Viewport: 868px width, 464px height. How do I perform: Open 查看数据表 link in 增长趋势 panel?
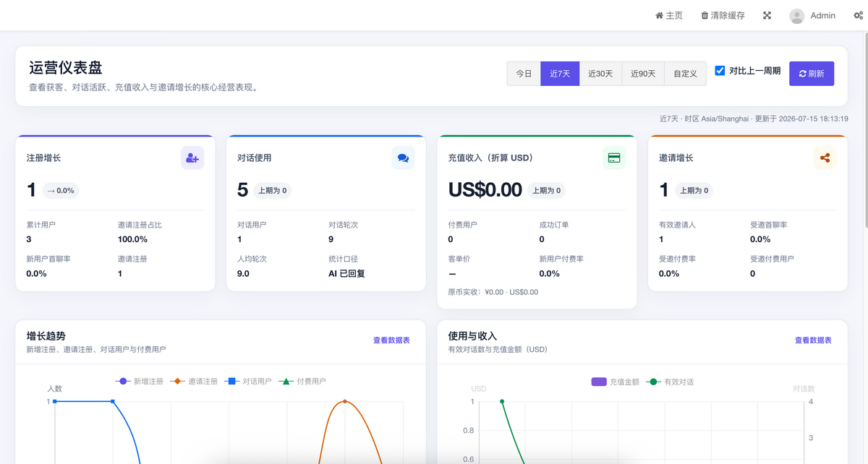[391, 340]
